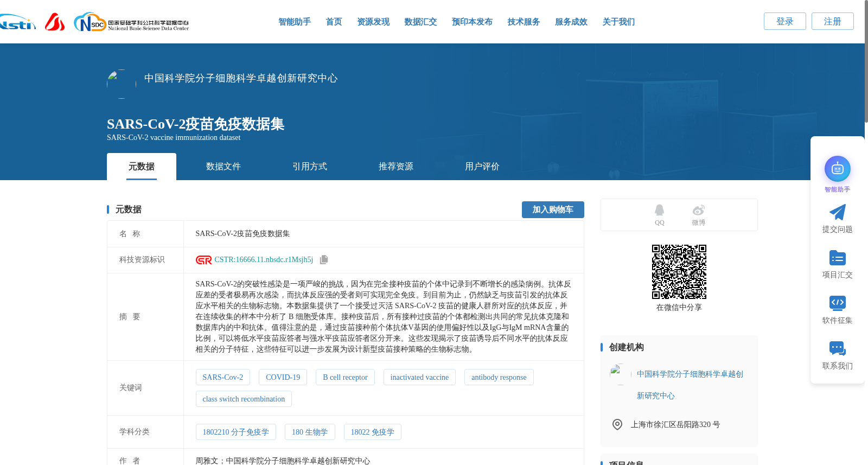Click the B cell receptor keyword tag
Image resolution: width=868 pixels, height=465 pixels.
pos(345,377)
